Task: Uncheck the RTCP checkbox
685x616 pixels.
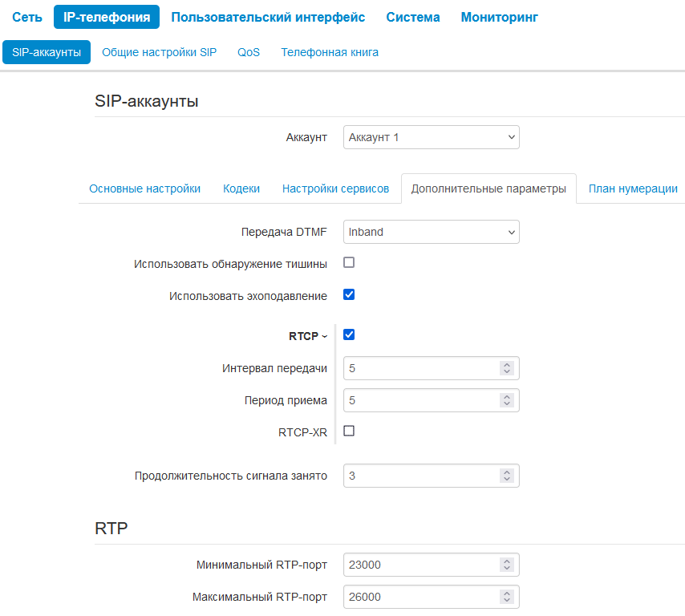Action: [x=349, y=334]
